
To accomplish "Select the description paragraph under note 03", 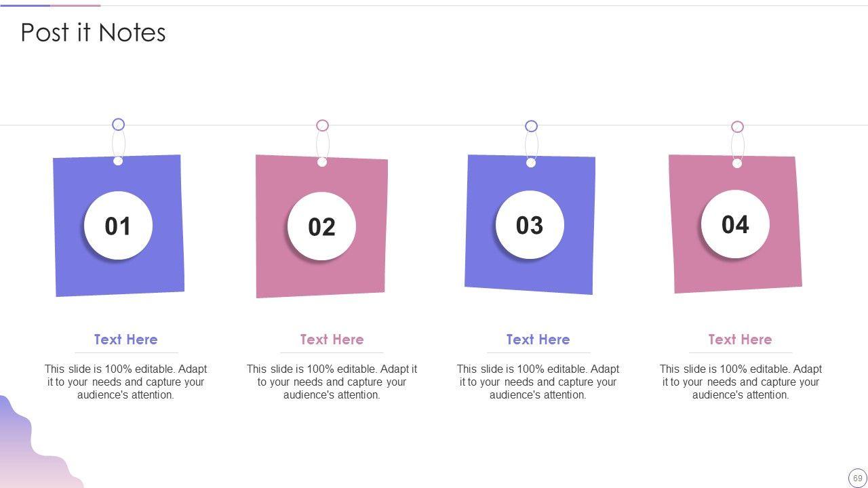I will 538,382.
